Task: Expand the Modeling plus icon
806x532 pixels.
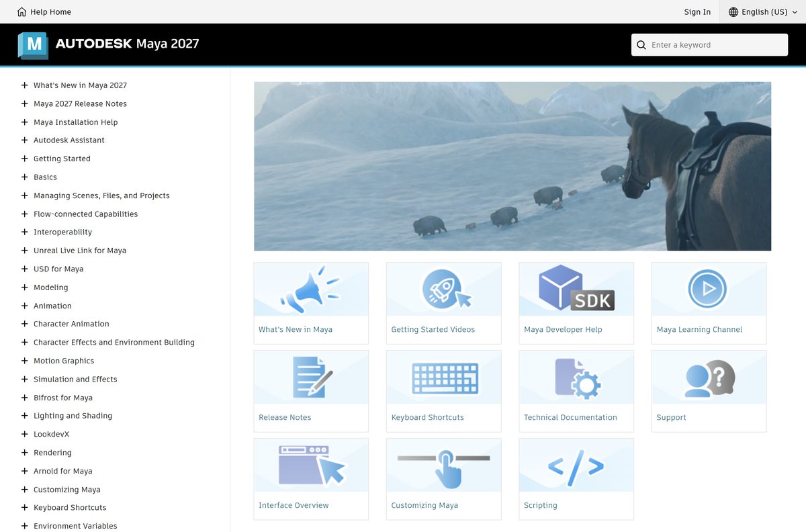Action: click(x=24, y=287)
